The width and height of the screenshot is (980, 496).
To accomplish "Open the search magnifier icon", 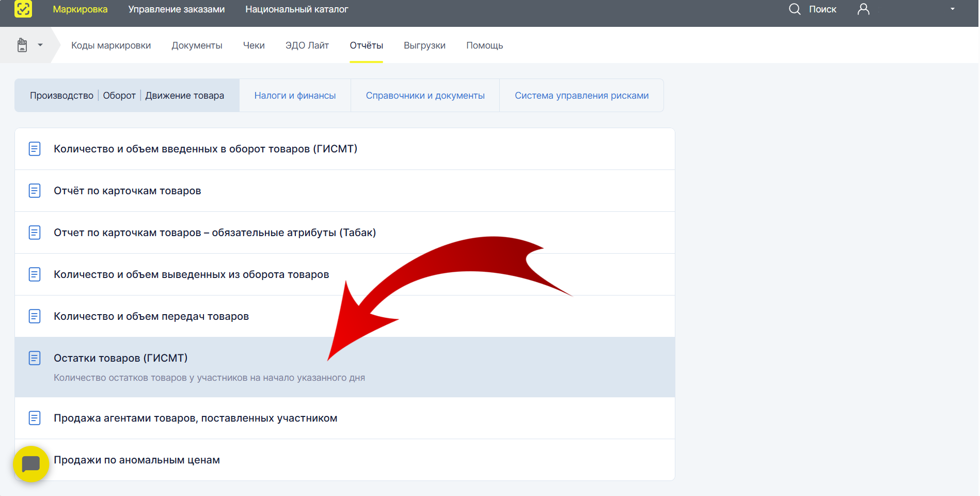I will click(795, 9).
